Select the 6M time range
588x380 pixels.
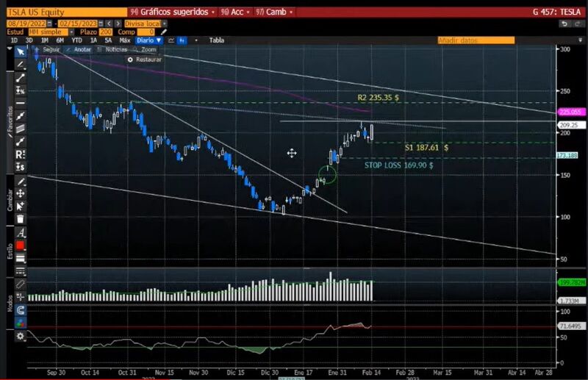click(60, 40)
